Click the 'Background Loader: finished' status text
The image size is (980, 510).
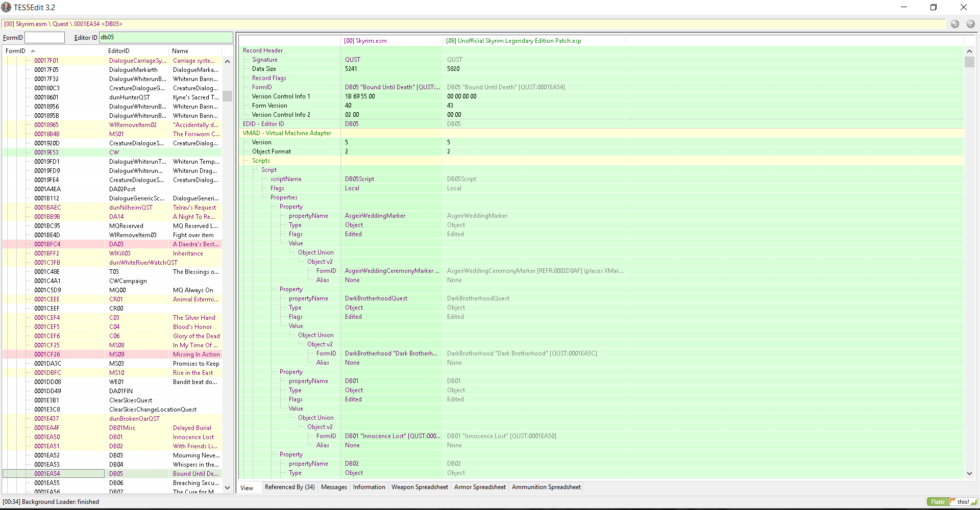pos(60,502)
